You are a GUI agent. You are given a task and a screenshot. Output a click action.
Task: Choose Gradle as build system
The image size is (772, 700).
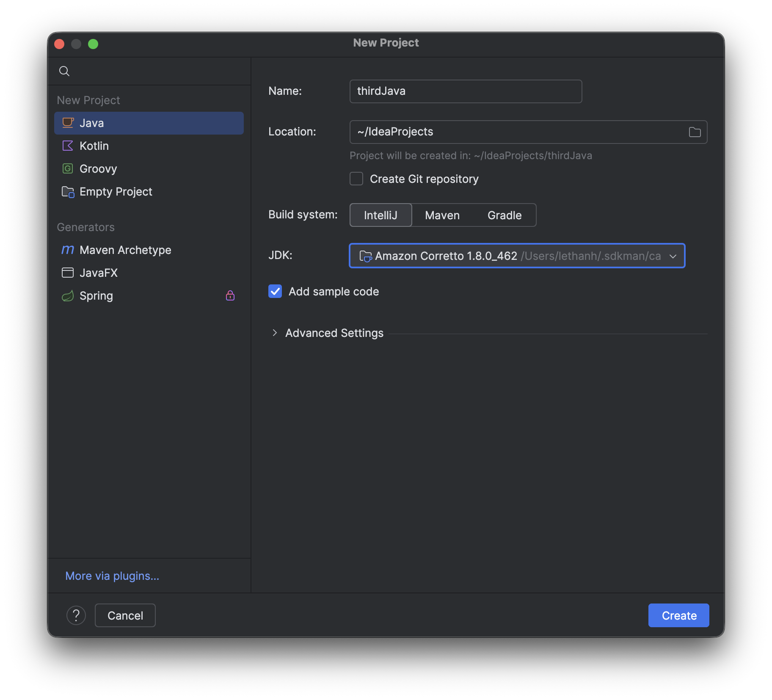(x=504, y=215)
